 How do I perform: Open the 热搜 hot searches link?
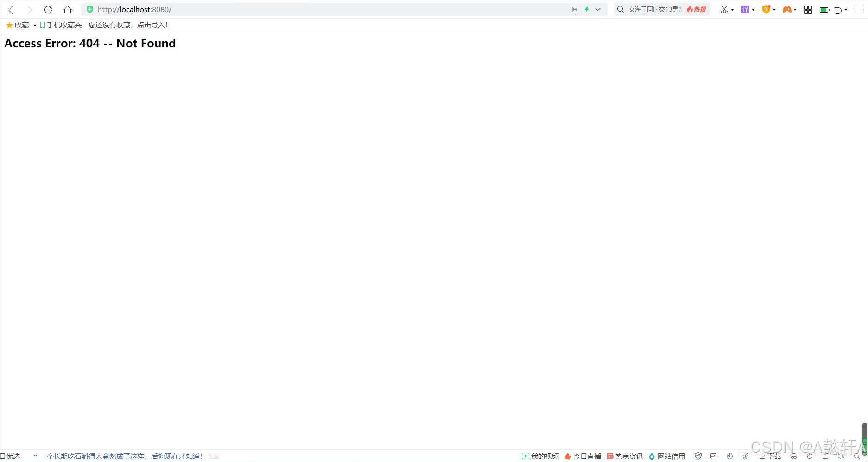pos(697,9)
